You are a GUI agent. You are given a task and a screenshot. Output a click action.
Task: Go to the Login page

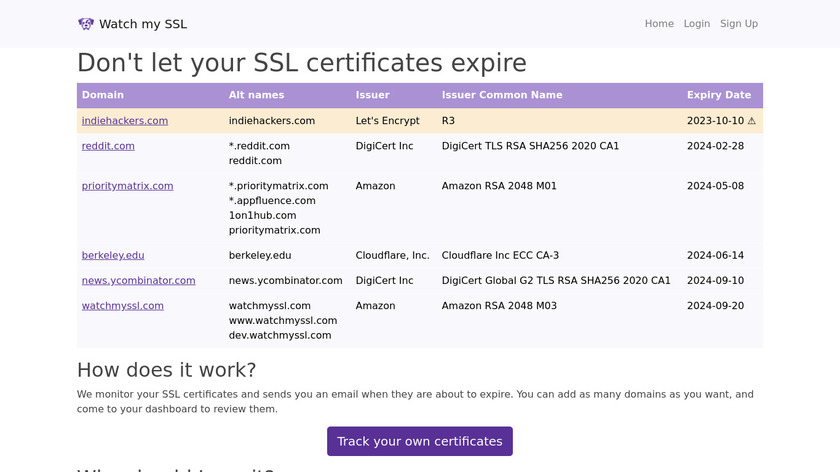pyautogui.click(x=696, y=24)
